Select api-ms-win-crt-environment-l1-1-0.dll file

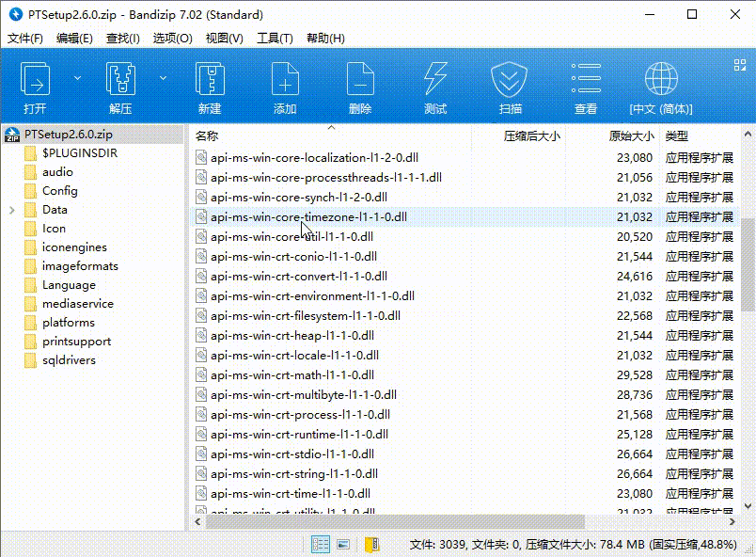pos(312,296)
